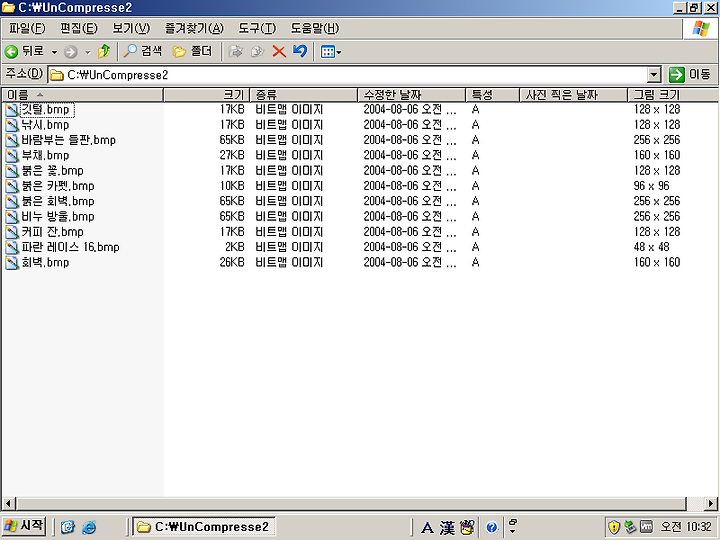Click the horizontal scrollbar track
Viewport: 720px width, 540px height.
[694, 503]
